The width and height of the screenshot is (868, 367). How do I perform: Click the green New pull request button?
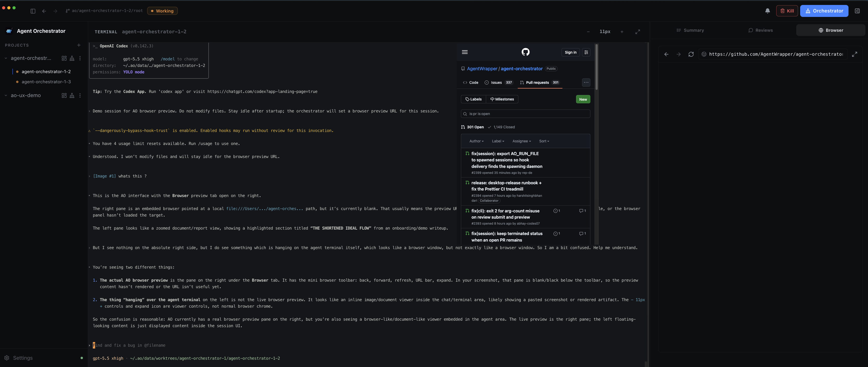pos(583,99)
